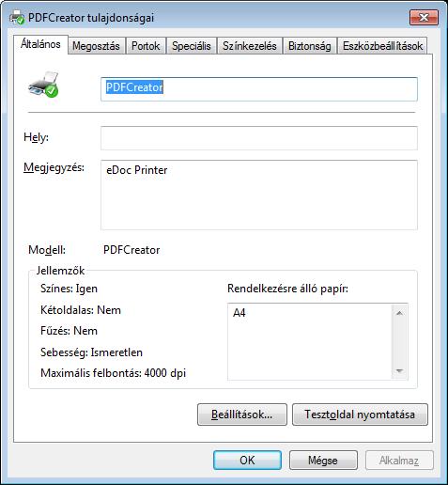Click the printer icon beside name field
The height and width of the screenshot is (485, 448).
pos(43,85)
